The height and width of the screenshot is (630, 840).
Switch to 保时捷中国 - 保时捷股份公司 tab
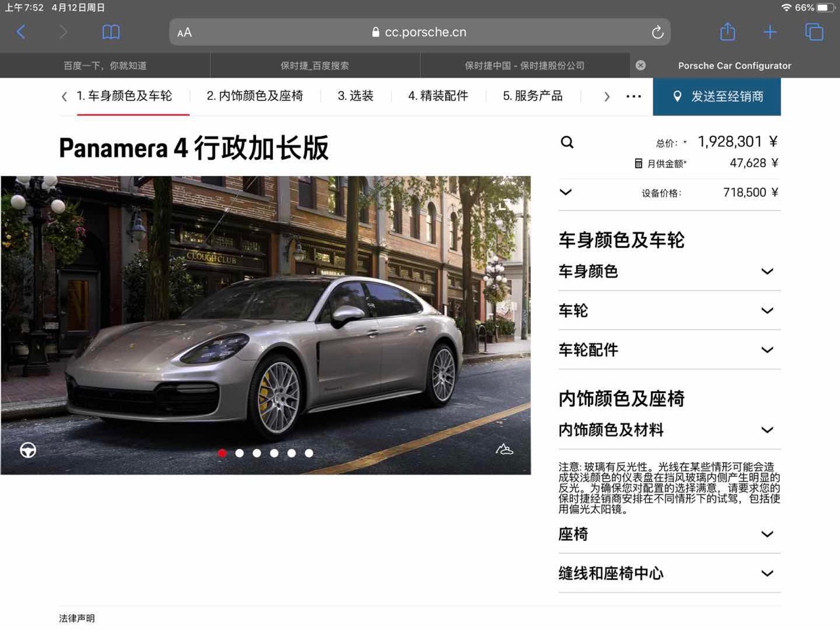(x=525, y=65)
